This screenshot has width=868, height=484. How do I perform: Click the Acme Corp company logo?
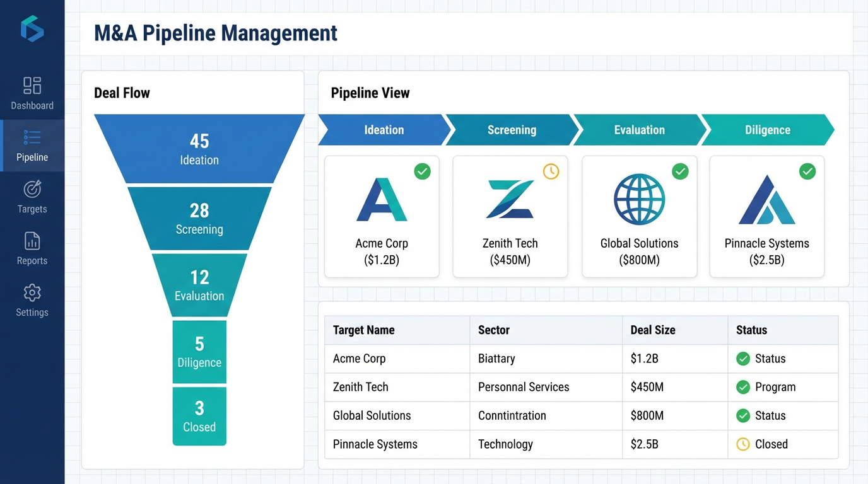point(382,200)
